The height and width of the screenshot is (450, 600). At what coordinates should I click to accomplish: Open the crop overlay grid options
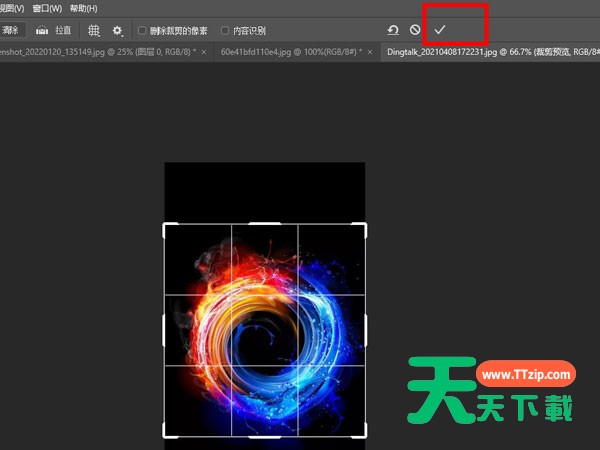coord(94,31)
